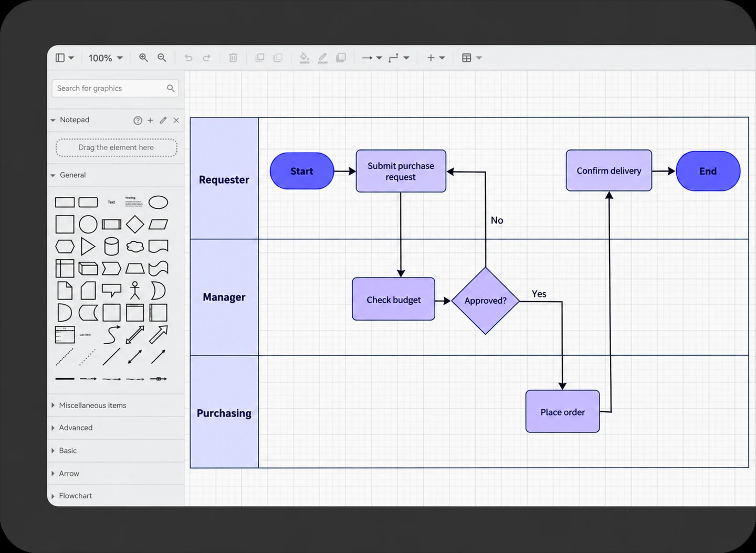The width and height of the screenshot is (756, 553).
Task: Select the Submit purchase request box
Action: coord(401,171)
